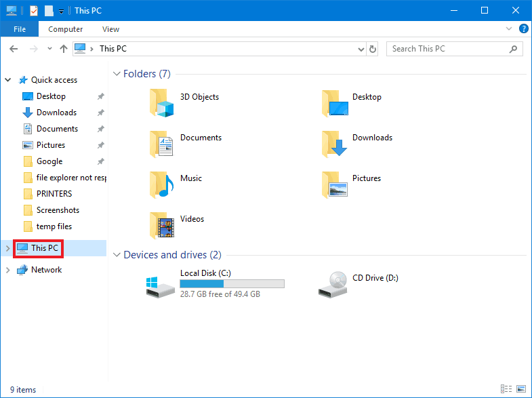Collapse the Quick access tree node
Viewport: 532px width, 398px height.
8,80
